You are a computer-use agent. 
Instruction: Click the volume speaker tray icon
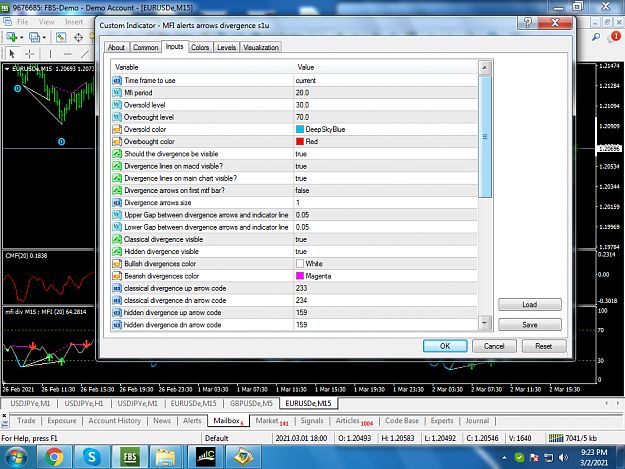(x=563, y=457)
